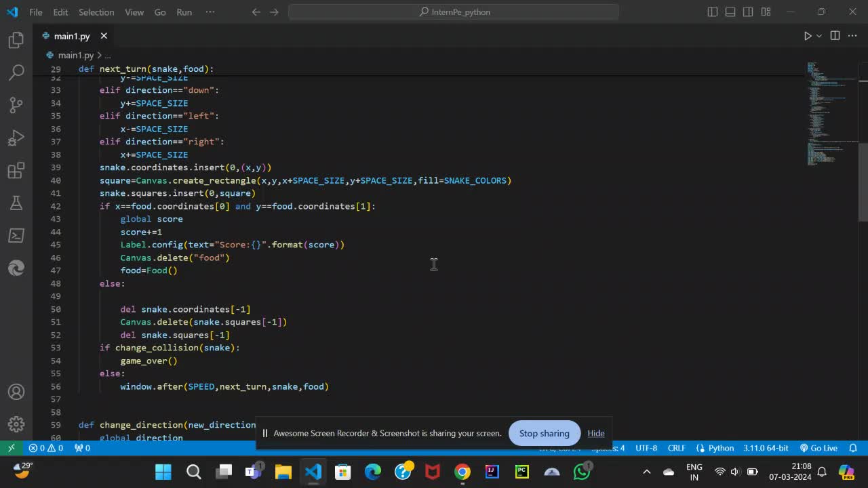Screen dimensions: 868x488
Task: Click the Stop sharing button
Action: click(x=544, y=433)
